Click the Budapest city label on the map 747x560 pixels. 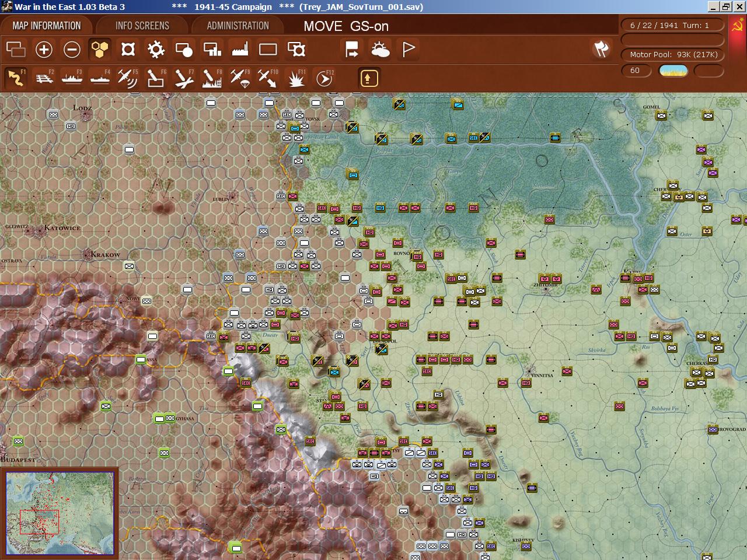point(18,460)
